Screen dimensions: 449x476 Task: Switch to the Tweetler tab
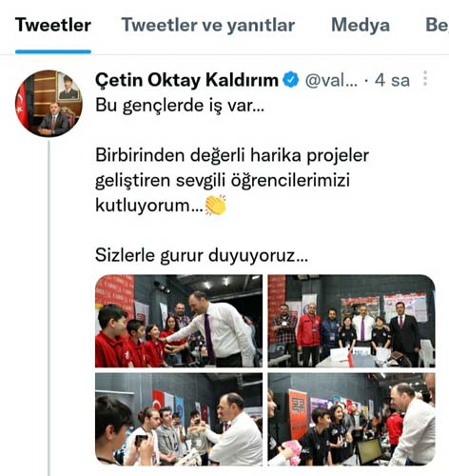[x=53, y=25]
